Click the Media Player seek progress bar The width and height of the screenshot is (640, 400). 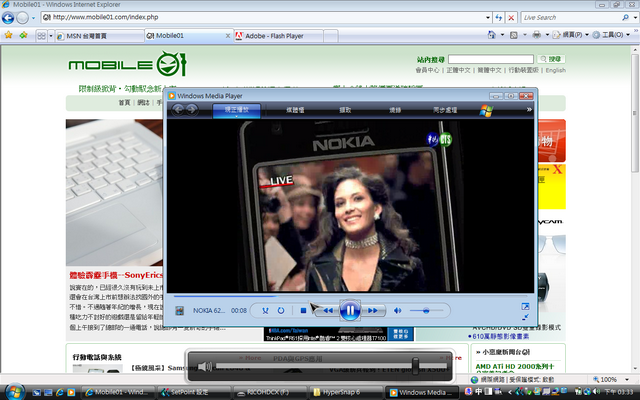click(350, 296)
